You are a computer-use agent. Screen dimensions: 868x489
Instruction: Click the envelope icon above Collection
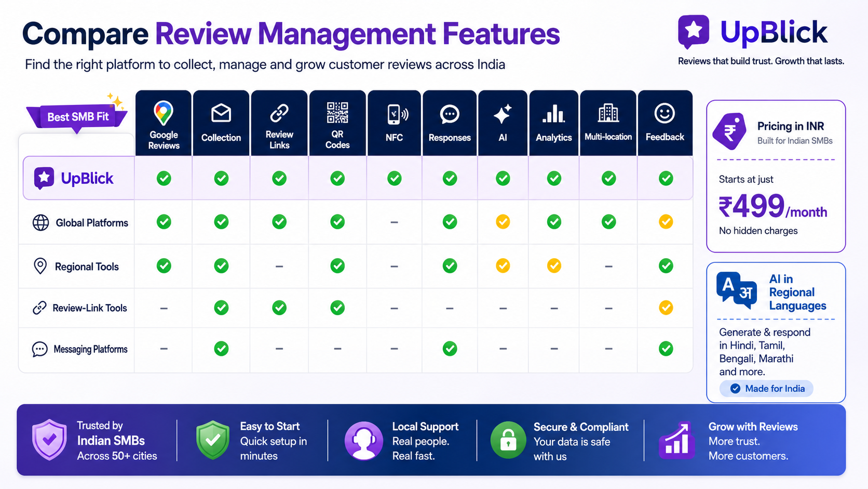click(x=221, y=113)
